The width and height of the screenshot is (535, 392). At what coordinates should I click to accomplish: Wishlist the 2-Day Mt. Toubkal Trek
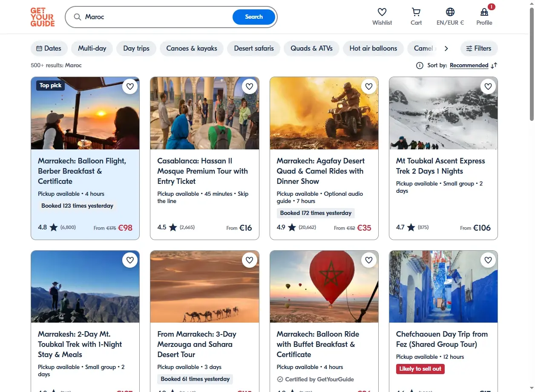(130, 260)
